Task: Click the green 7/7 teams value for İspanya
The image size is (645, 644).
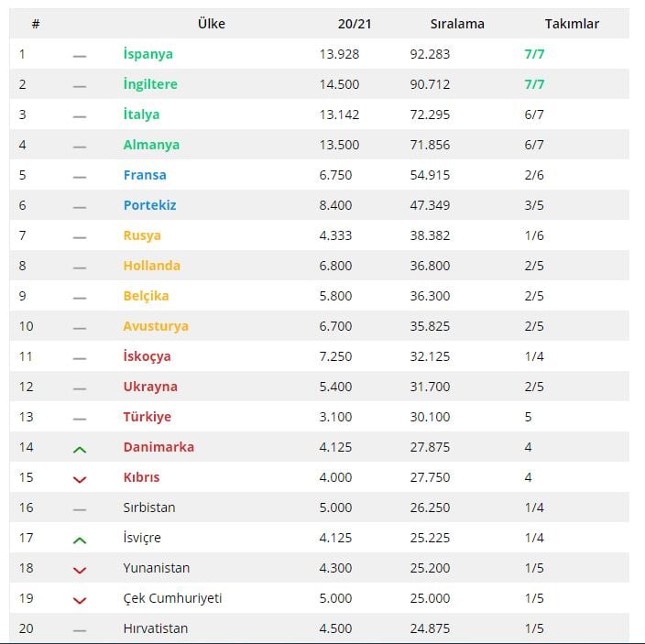Action: 534,54
